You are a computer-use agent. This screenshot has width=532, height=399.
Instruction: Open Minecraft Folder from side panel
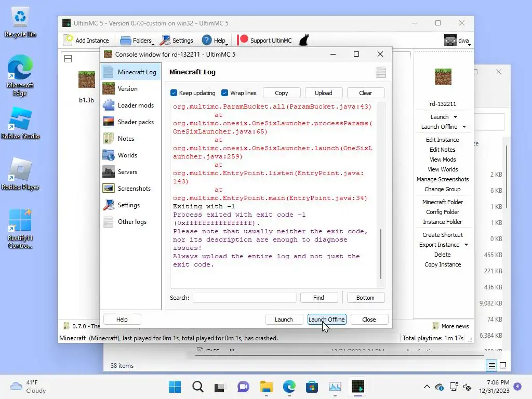click(x=443, y=202)
